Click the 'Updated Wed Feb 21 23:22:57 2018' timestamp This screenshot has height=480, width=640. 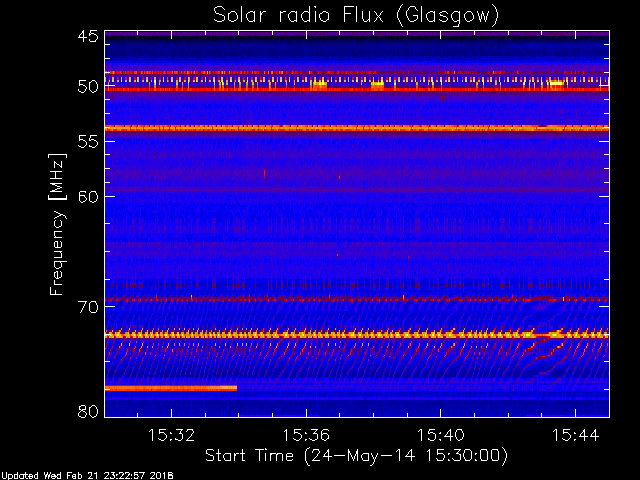(x=87, y=476)
